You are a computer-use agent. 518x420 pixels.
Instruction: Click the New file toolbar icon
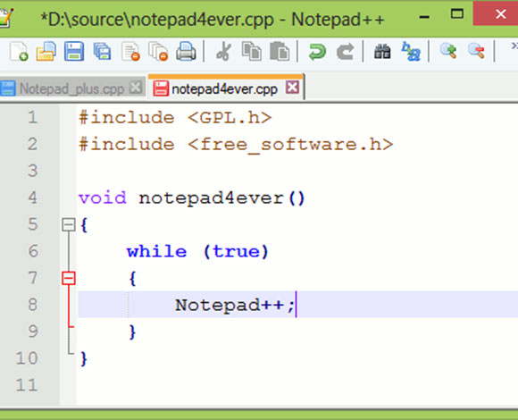pyautogui.click(x=19, y=52)
